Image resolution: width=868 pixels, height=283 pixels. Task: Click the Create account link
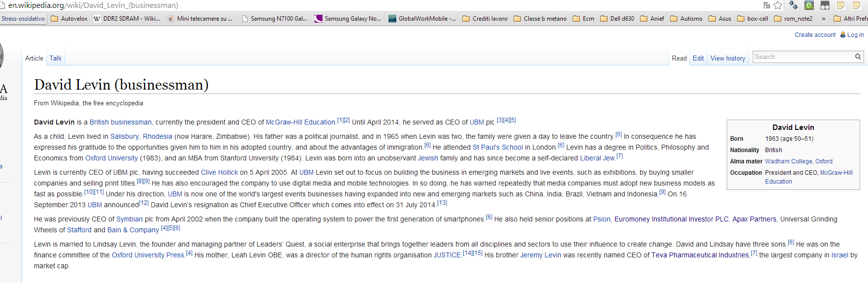pyautogui.click(x=815, y=35)
